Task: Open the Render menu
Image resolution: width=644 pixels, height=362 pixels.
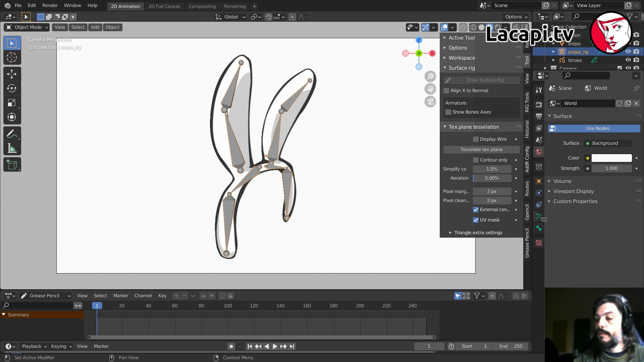Action: pos(50,5)
